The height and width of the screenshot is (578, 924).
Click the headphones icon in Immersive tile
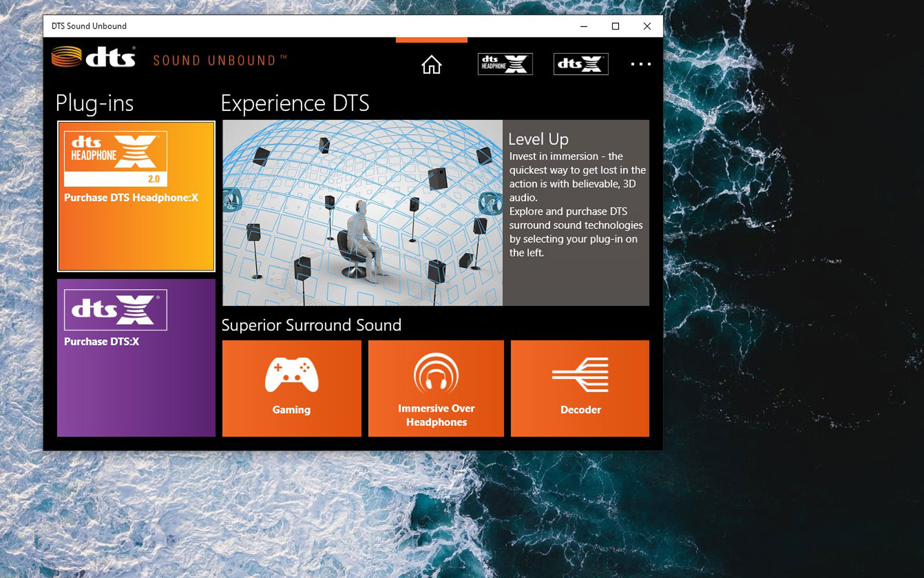436,374
